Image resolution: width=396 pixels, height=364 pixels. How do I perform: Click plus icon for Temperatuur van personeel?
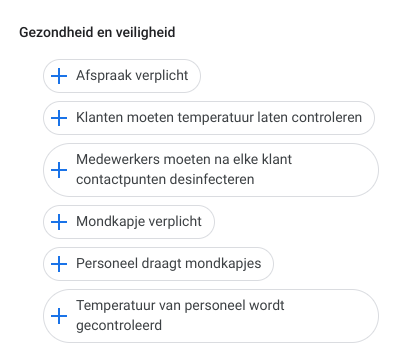pos(59,316)
